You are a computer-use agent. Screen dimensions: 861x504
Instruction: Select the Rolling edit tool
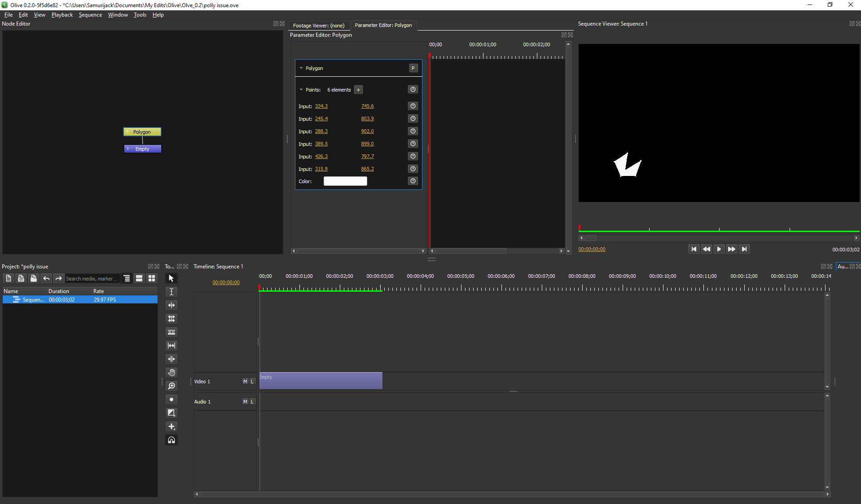coord(171,319)
